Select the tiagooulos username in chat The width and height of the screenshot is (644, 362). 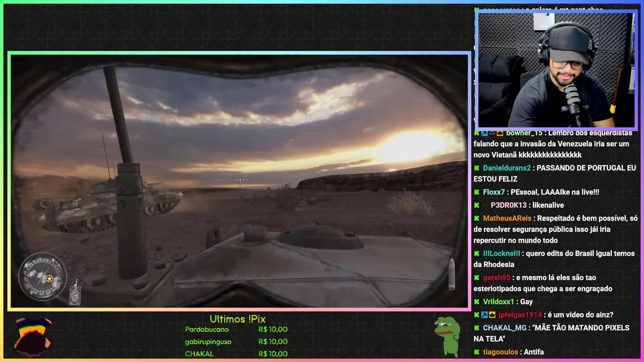coord(501,352)
